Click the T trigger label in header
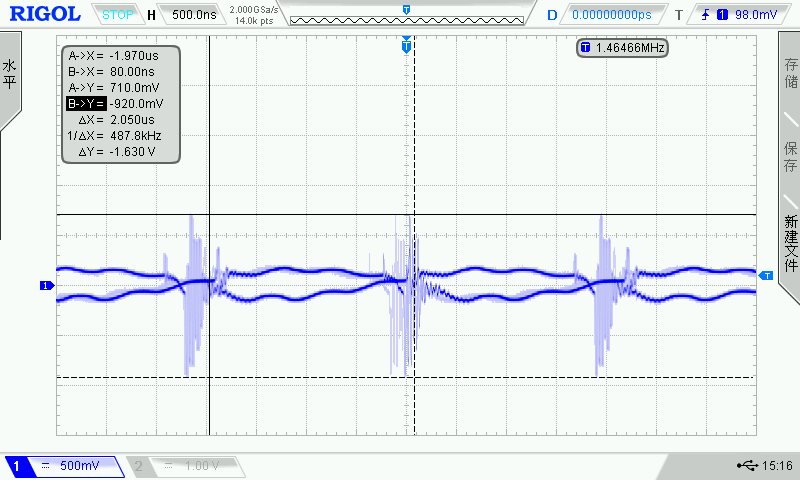This screenshot has height=480, width=800. point(679,15)
